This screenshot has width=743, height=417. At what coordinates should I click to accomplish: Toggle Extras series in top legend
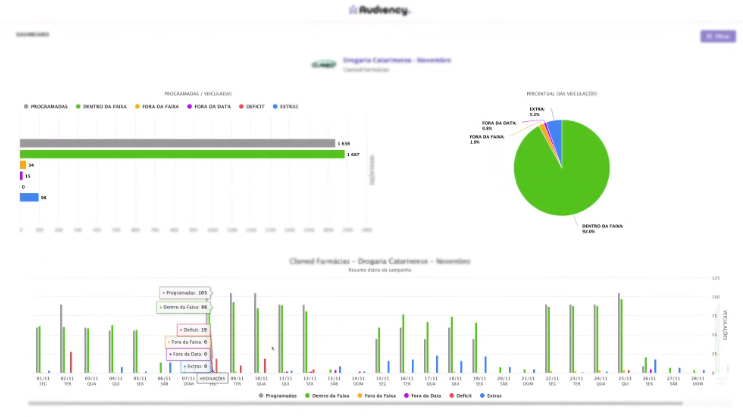(x=285, y=107)
